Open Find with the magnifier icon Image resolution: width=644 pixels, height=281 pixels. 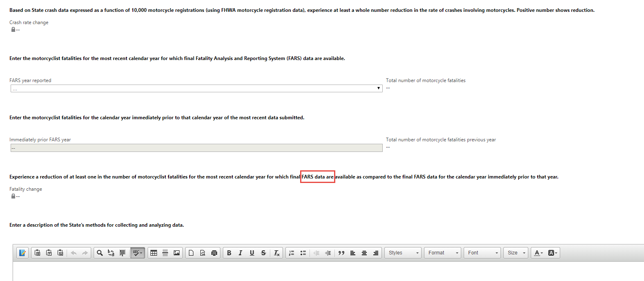[x=100, y=253]
